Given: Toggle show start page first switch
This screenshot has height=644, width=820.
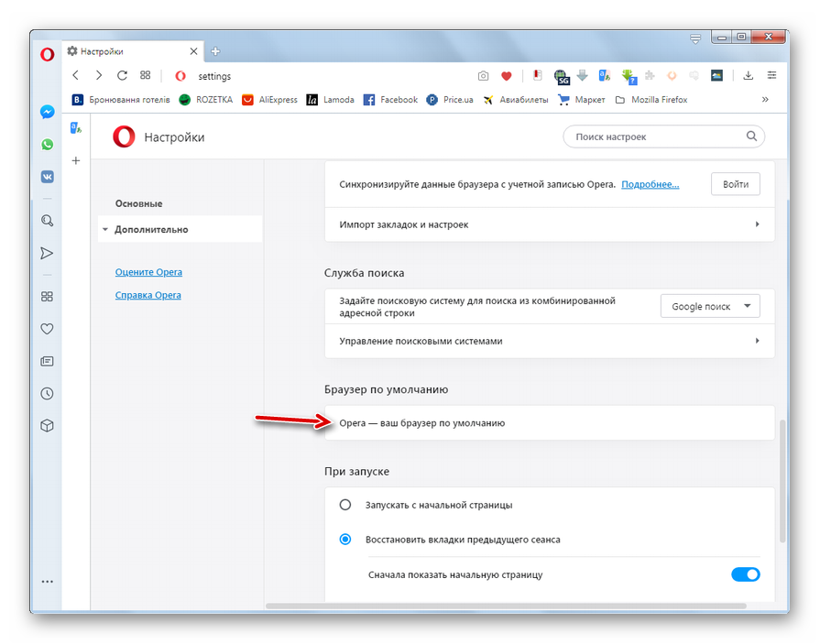Looking at the screenshot, I should 745,574.
